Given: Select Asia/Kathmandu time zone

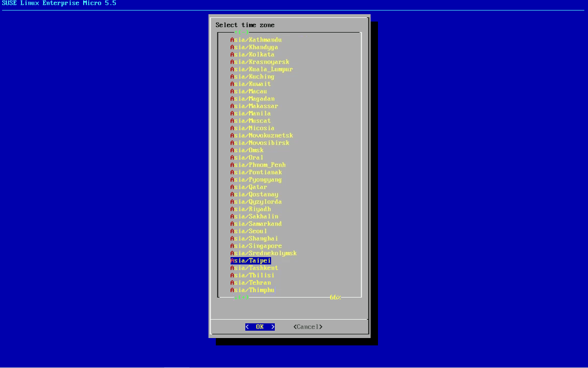Looking at the screenshot, I should pos(256,39).
